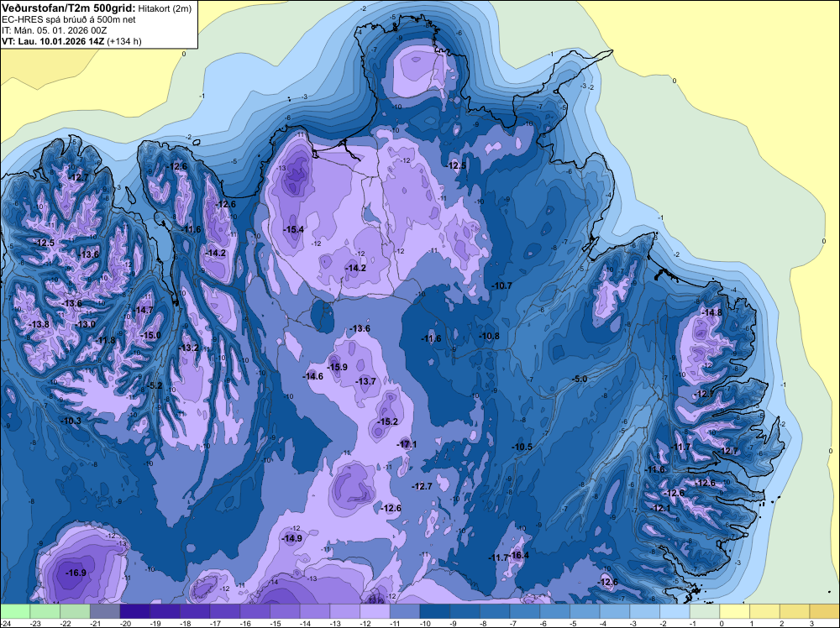This screenshot has width=840, height=628.
Task: Pick the pale green legend swatch labeled -1
Action: [x=705, y=611]
